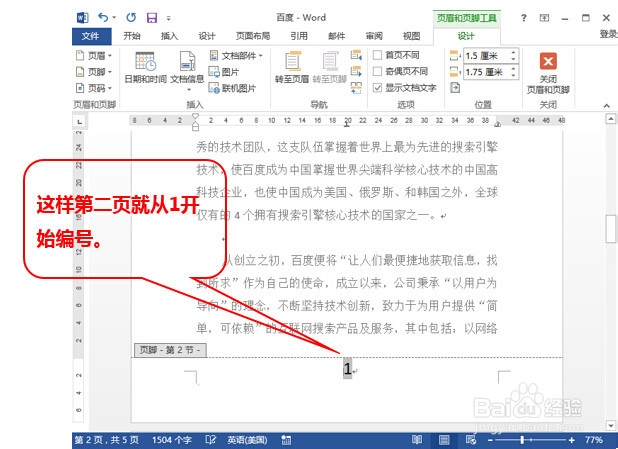
Task: Switch to Read Mode view icon
Action: (x=417, y=440)
